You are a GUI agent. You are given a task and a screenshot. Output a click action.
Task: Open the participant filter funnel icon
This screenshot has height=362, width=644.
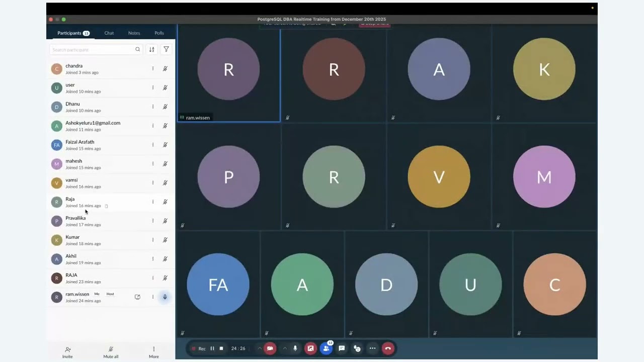166,49
